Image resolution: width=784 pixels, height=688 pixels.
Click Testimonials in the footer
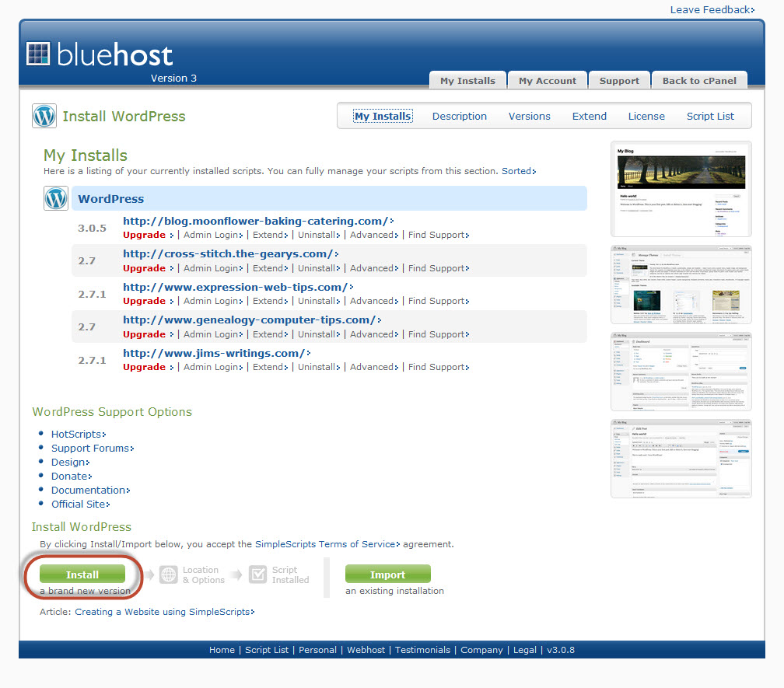coord(422,650)
